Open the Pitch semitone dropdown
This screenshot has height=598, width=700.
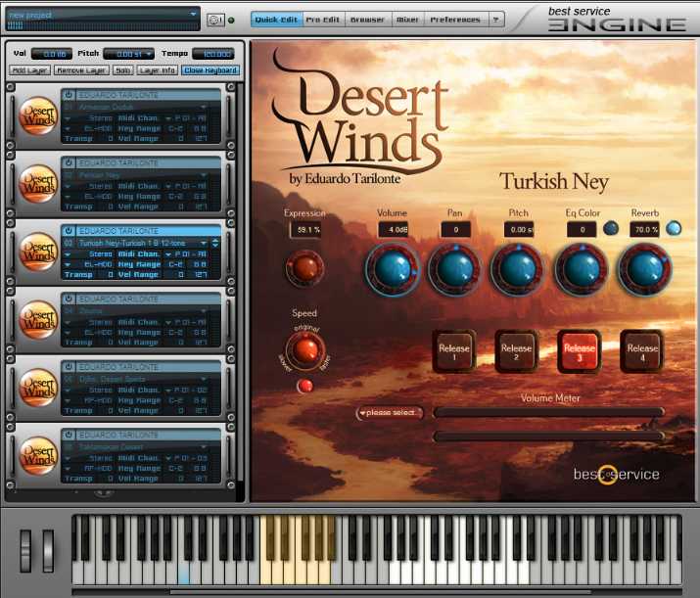(x=149, y=54)
